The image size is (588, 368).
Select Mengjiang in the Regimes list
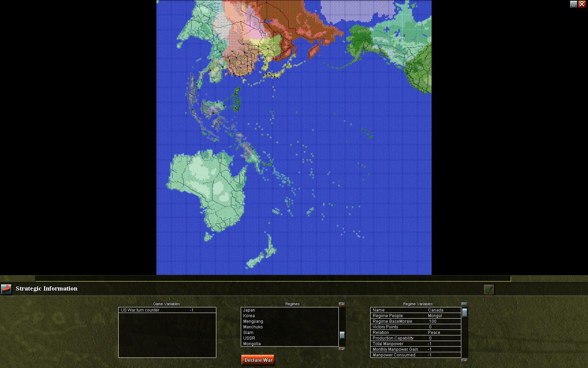point(290,321)
